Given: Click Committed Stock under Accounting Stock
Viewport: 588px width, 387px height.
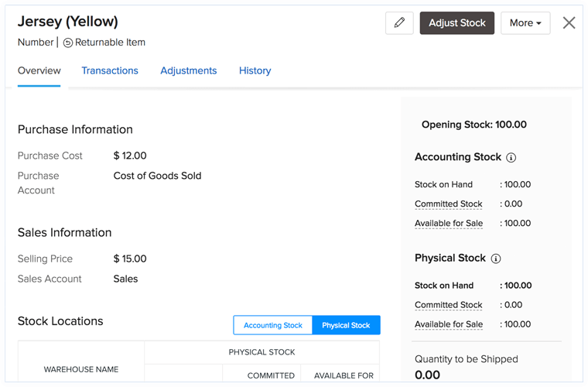Looking at the screenshot, I should [449, 204].
